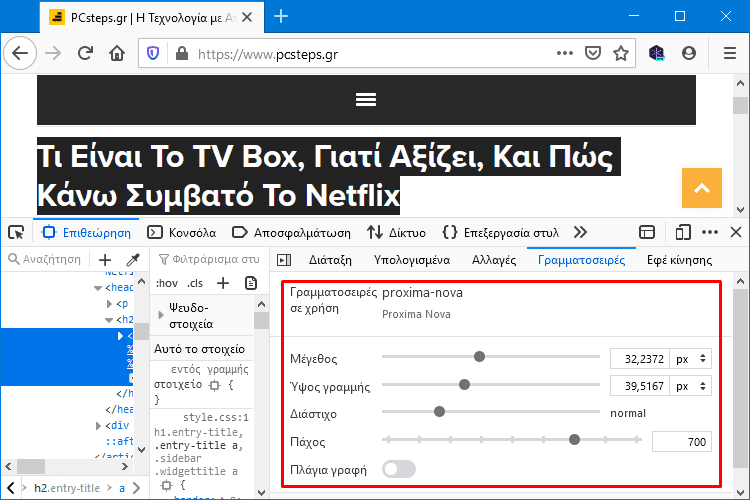Open the Ύψος γραμμής px unit dropdown

691,386
